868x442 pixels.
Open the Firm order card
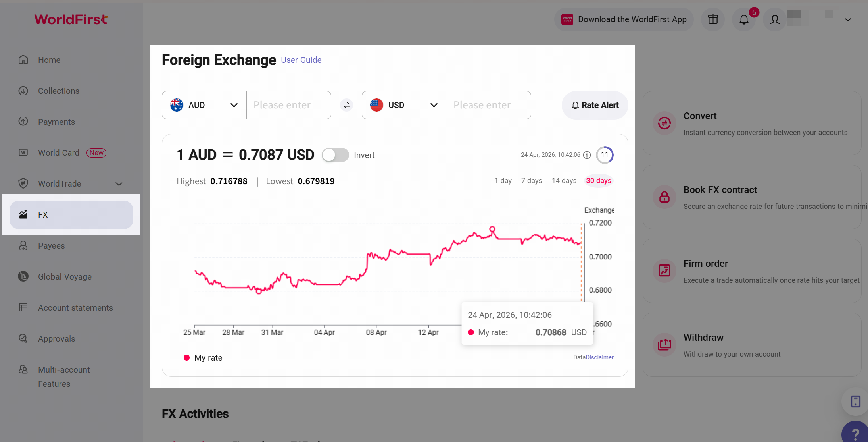point(752,271)
